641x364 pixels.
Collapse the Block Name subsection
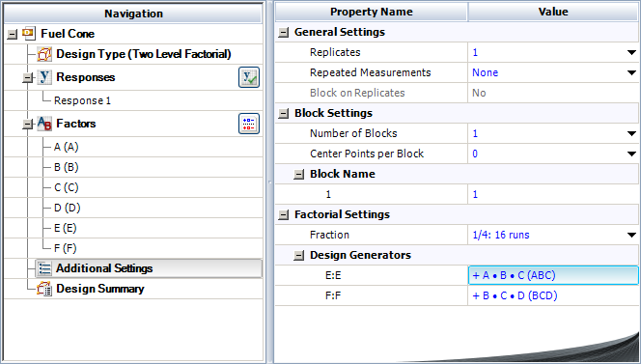(x=299, y=174)
